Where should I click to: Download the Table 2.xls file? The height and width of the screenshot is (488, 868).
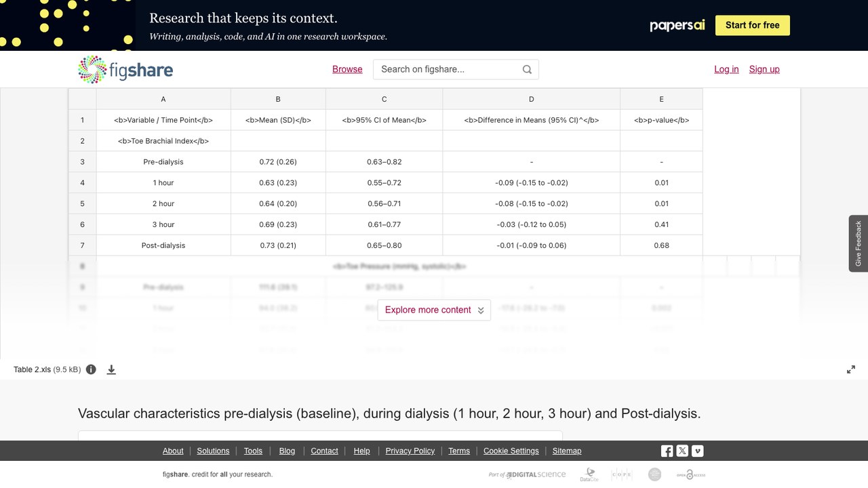[111, 369]
